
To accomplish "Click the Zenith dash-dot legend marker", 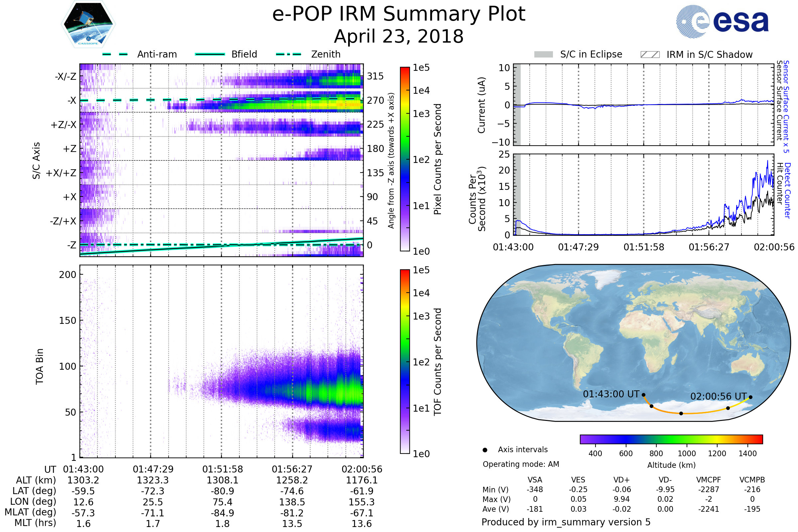I will click(x=288, y=54).
